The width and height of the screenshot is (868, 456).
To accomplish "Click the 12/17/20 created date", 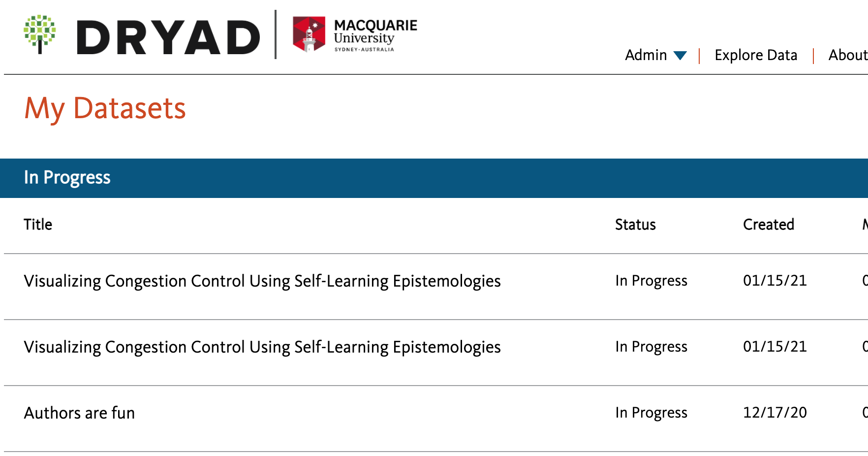I will (775, 413).
